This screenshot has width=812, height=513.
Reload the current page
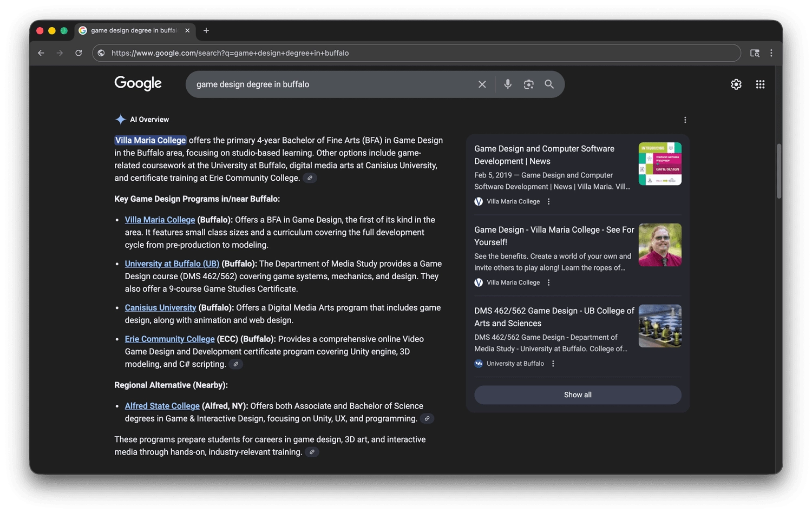click(x=78, y=53)
